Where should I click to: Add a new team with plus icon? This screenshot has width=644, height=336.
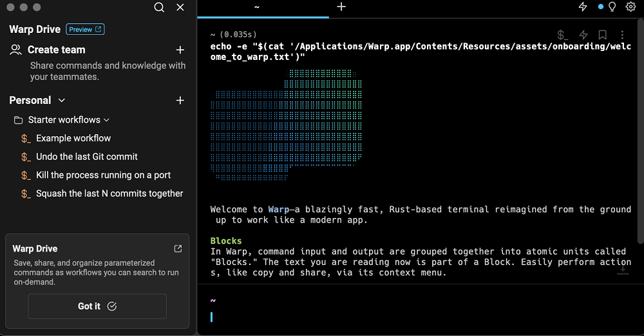click(x=180, y=50)
